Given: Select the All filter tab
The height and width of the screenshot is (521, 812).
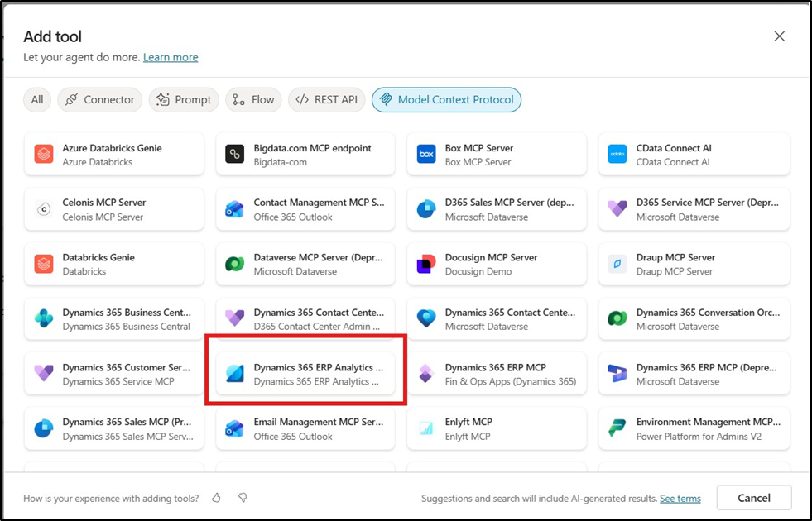Looking at the screenshot, I should tap(37, 100).
